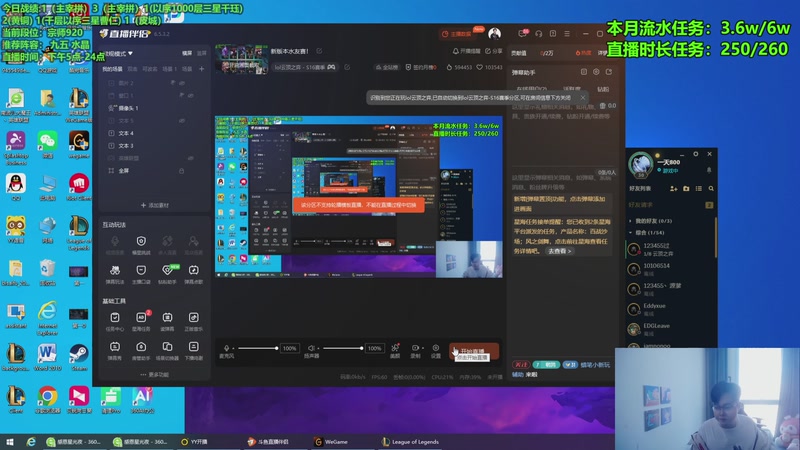This screenshot has height=450, width=800.
Task: Click the 去查看 link in notice
Action: (560, 251)
